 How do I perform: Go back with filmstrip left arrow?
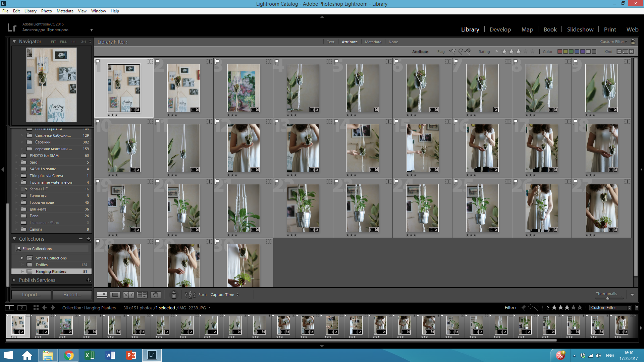point(45,308)
